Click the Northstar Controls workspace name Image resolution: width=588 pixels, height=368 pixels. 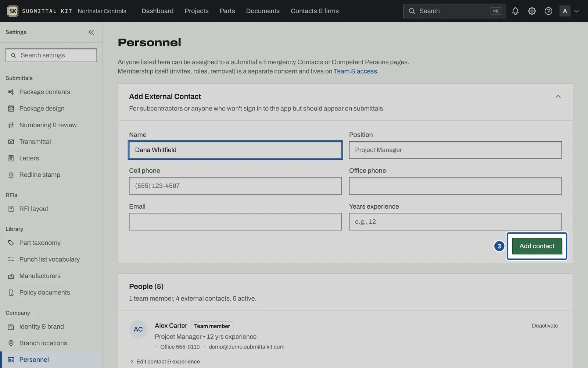[102, 11]
